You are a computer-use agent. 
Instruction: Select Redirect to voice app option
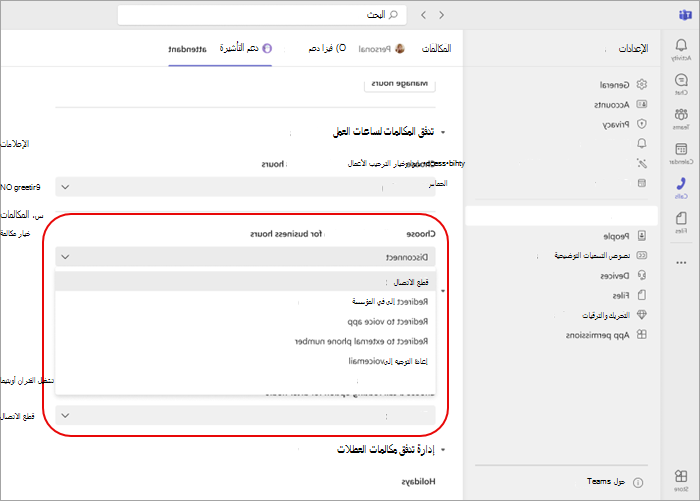[x=245, y=321]
